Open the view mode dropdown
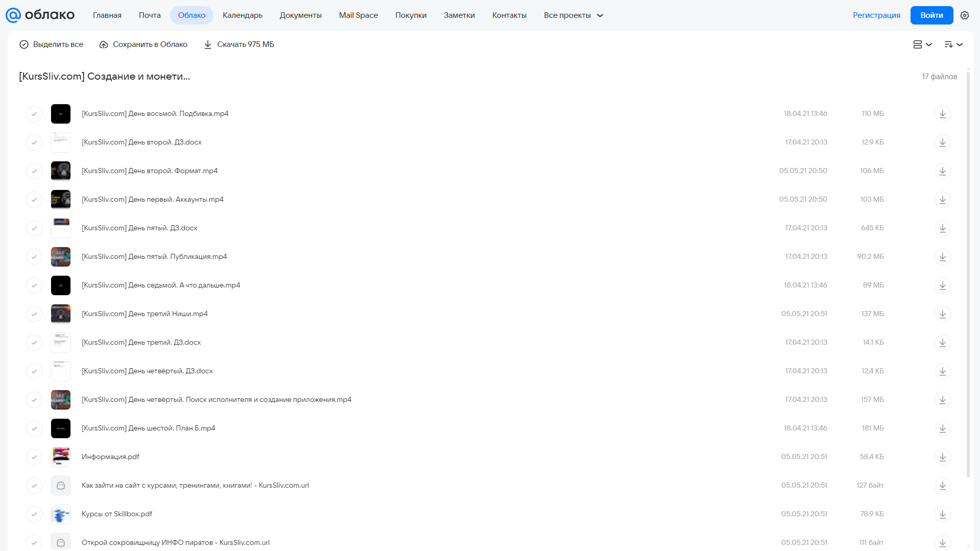The height and width of the screenshot is (551, 980). pos(922,44)
